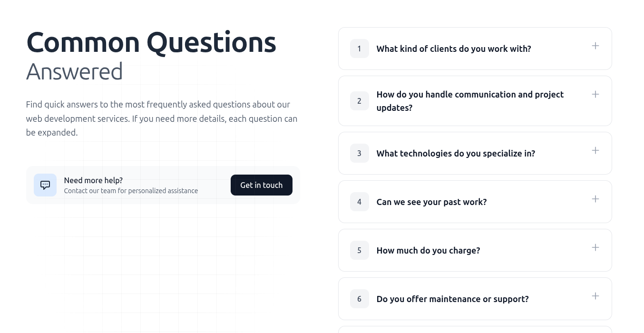The width and height of the screenshot is (644, 333).
Task: Expand "What technologies do you specialize in?"
Action: [456, 154]
